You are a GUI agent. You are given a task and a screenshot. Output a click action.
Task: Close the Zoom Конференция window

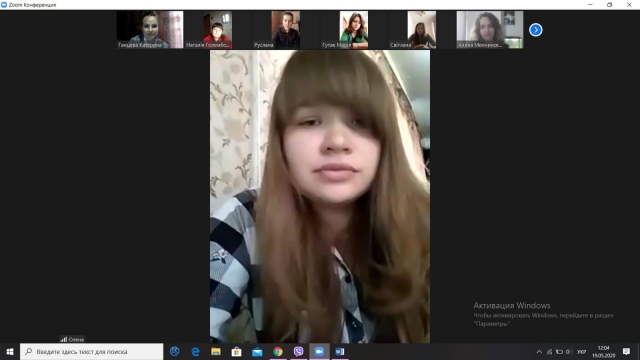[x=629, y=4]
